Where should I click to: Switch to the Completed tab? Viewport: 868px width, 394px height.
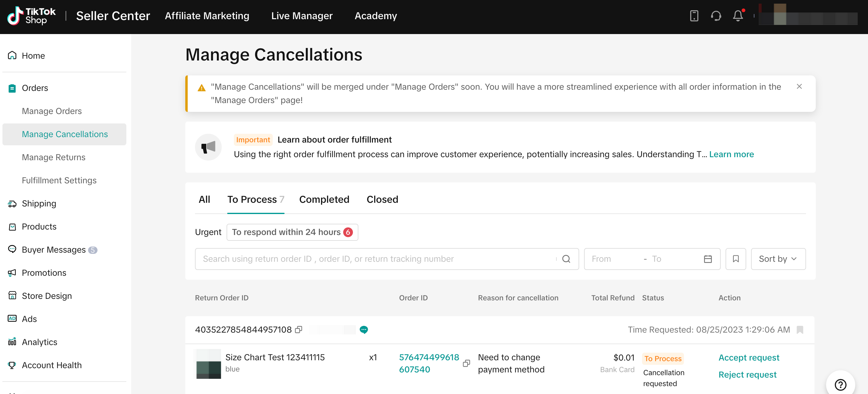coord(324,199)
